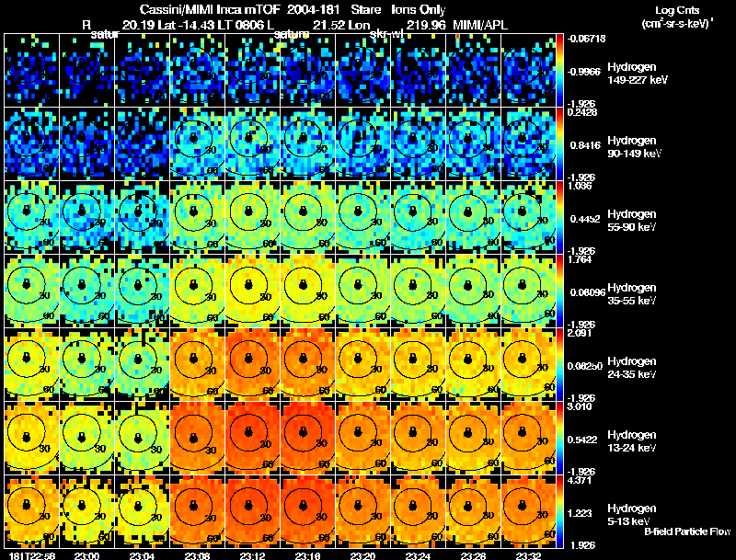The height and width of the screenshot is (560, 736).
Task: Click the 5-13 keV row color bar
Action: pos(559,511)
